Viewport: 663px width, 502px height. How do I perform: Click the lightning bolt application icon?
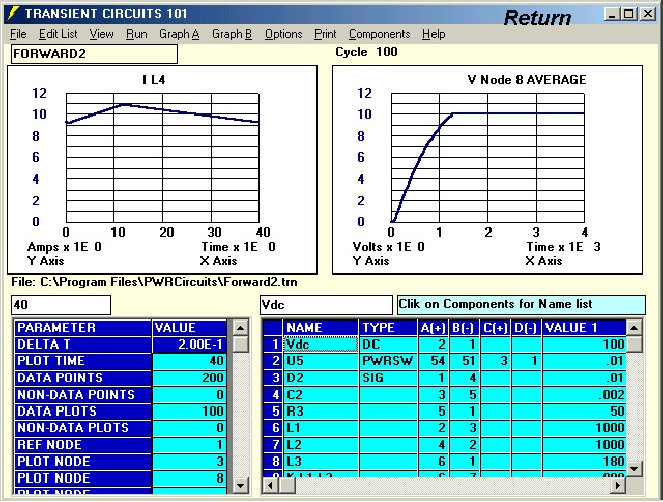pos(13,15)
